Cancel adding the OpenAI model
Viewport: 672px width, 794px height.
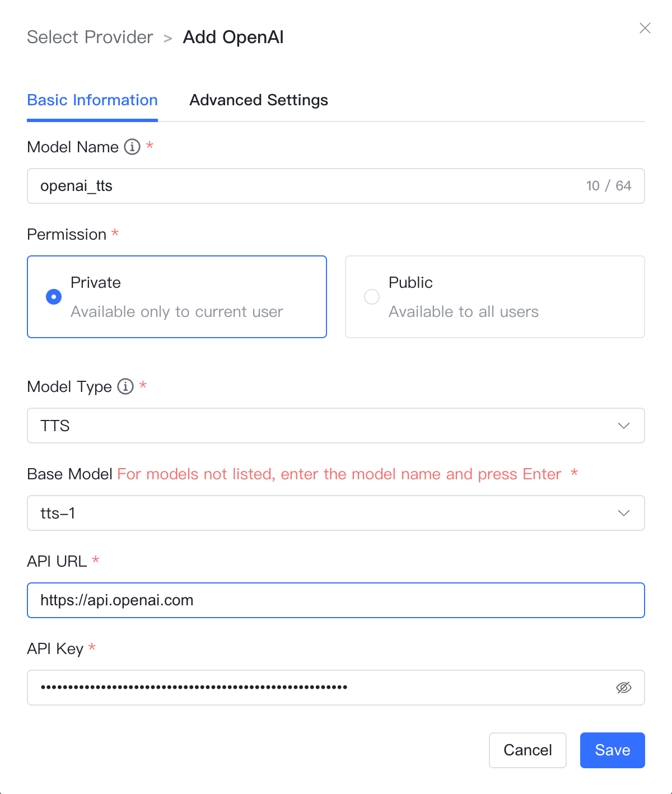pos(528,750)
